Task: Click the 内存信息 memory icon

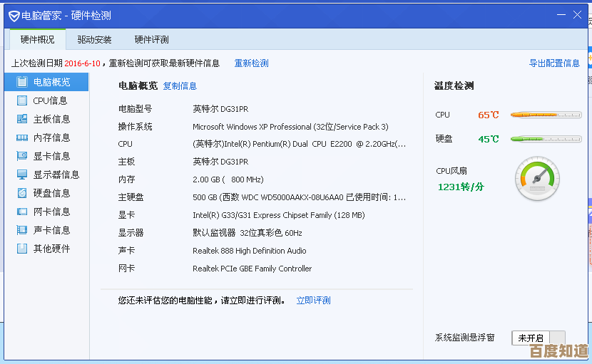Action: click(21, 137)
